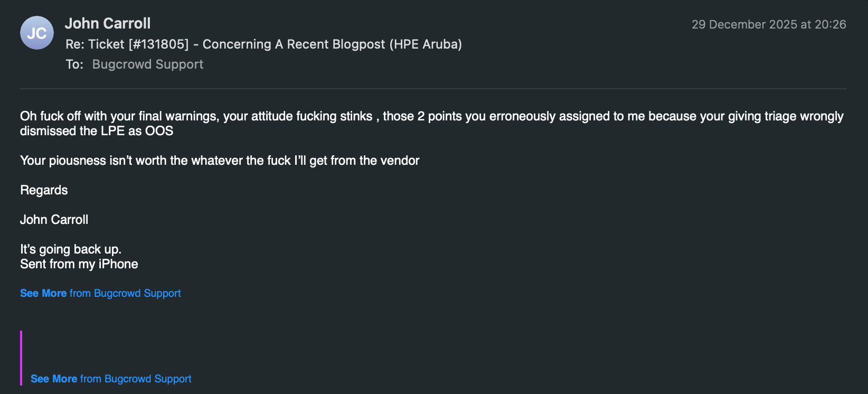Click sender name John Carroll in header
The height and width of the screenshot is (394, 868).
(x=108, y=23)
